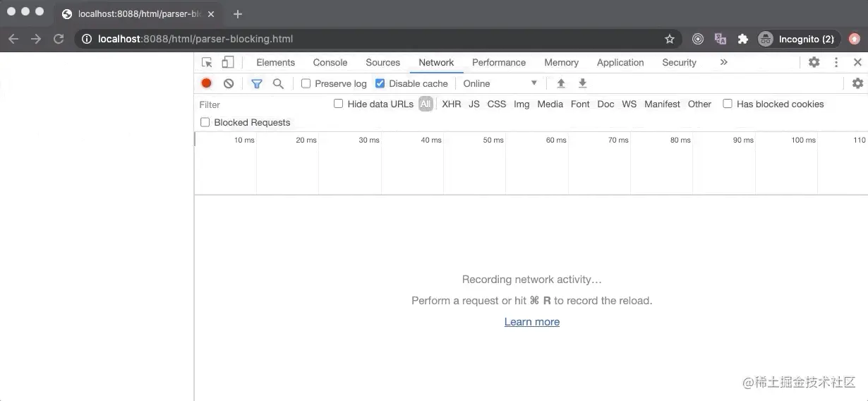Click the circular target extension icon
This screenshot has height=401, width=868.
pyautogui.click(x=697, y=39)
